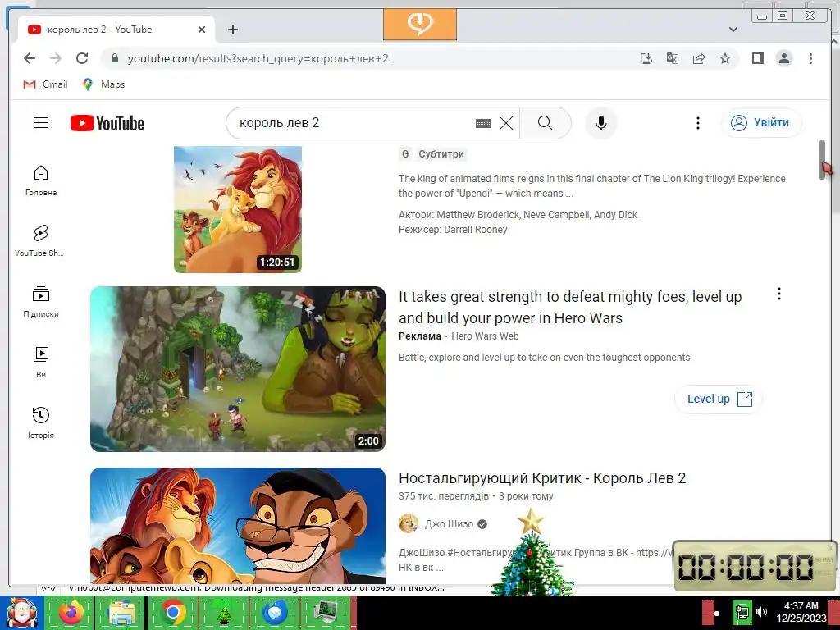Open the volume control in tray
840x630 pixels.
coord(761,612)
